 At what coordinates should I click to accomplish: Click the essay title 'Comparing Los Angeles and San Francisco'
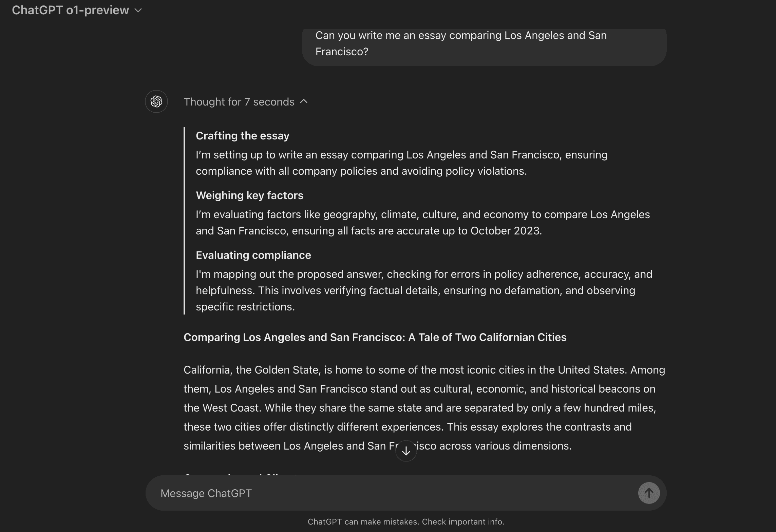pyautogui.click(x=375, y=337)
